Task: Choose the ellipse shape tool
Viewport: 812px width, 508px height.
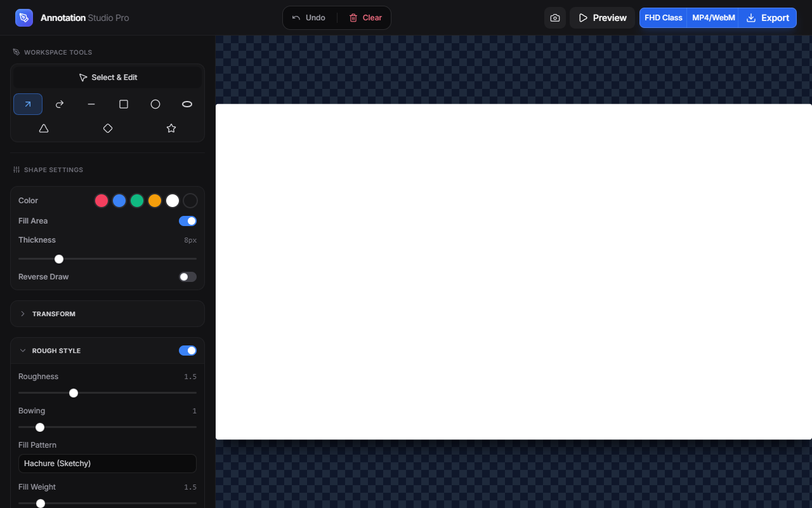Action: pos(187,104)
